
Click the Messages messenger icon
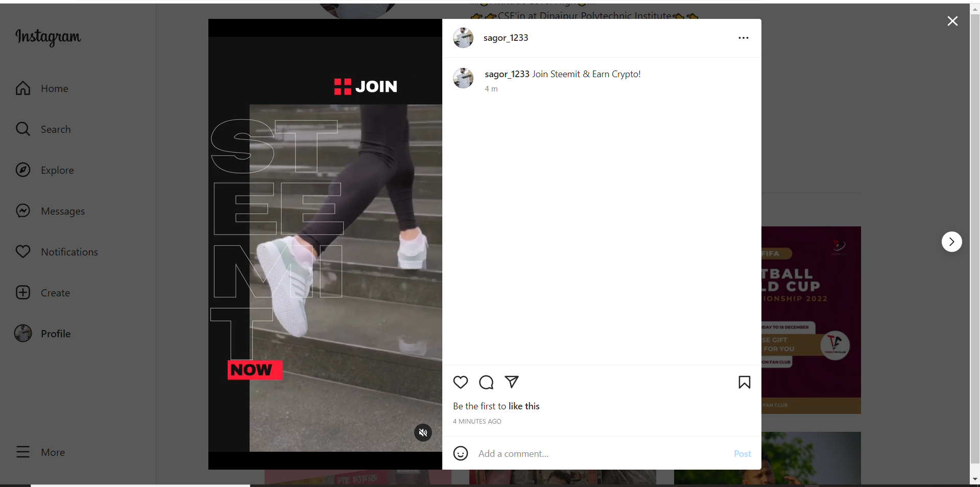tap(23, 211)
